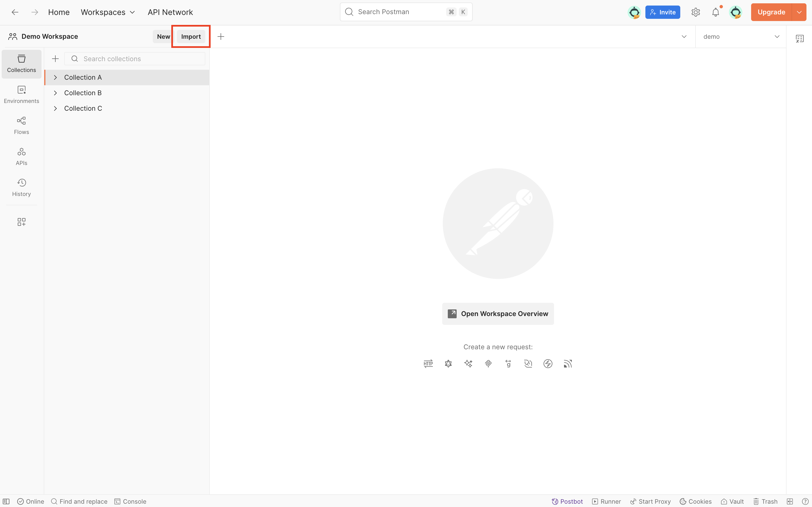Open Settings gear icon
Image resolution: width=812 pixels, height=507 pixels.
pos(696,12)
